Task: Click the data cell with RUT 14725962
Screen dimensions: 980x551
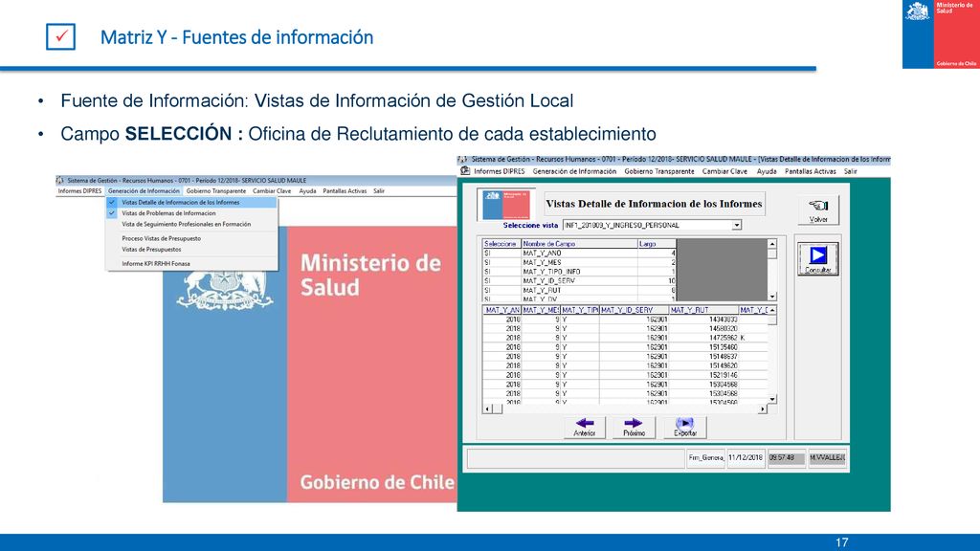Action: pyautogui.click(x=703, y=338)
